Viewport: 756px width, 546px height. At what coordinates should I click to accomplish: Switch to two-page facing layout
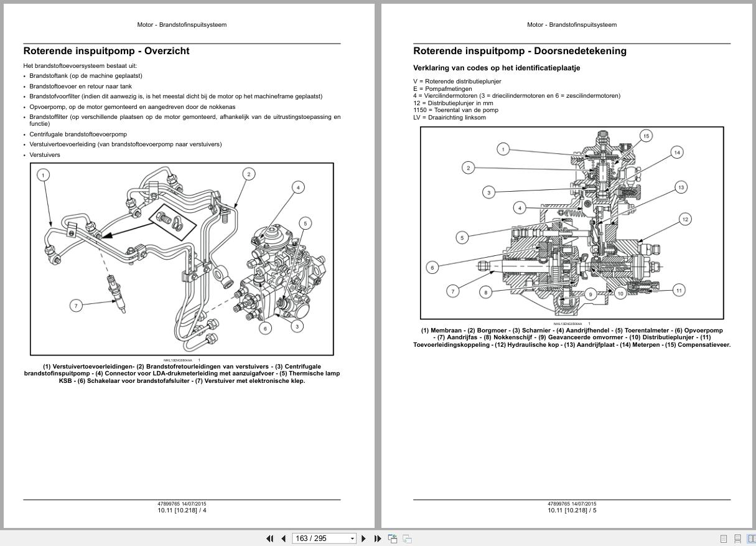[751, 539]
